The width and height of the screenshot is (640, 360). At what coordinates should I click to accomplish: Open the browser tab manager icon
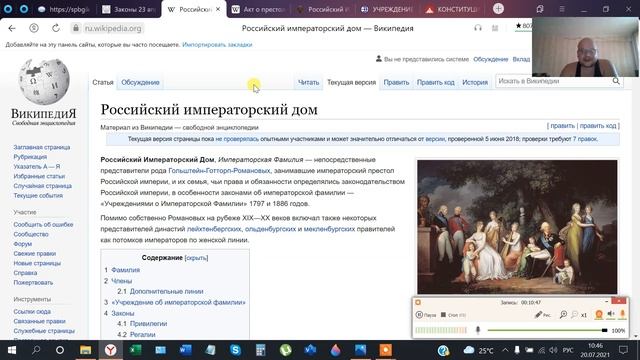click(540, 9)
